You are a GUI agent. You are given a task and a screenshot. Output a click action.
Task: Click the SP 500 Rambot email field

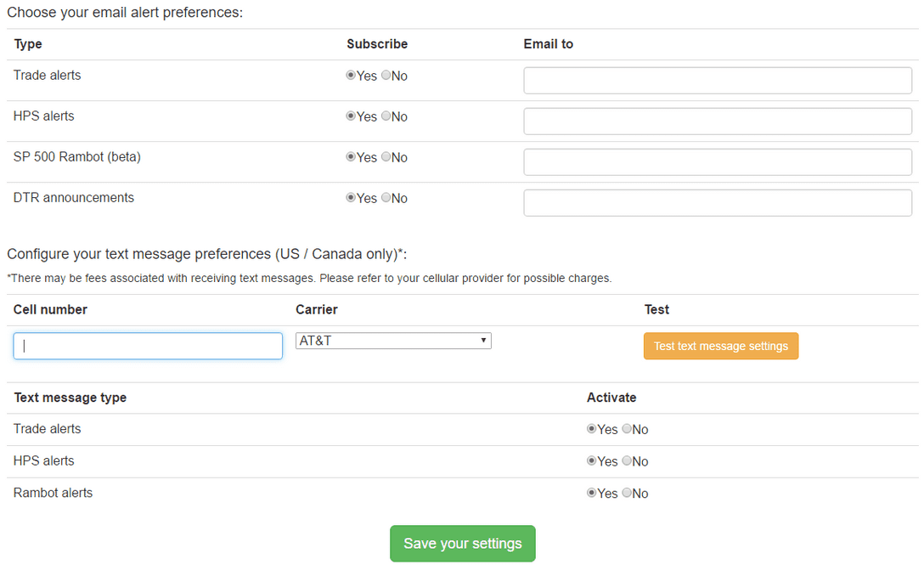coord(718,162)
